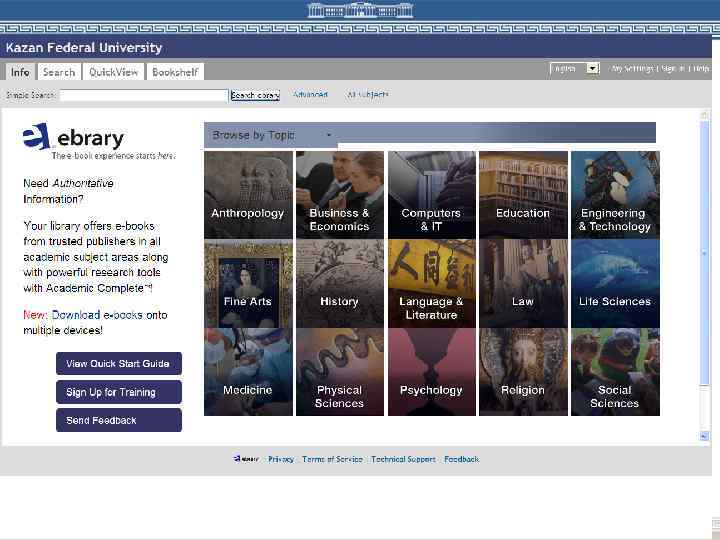Open the Psychology topic tile

[x=432, y=372]
